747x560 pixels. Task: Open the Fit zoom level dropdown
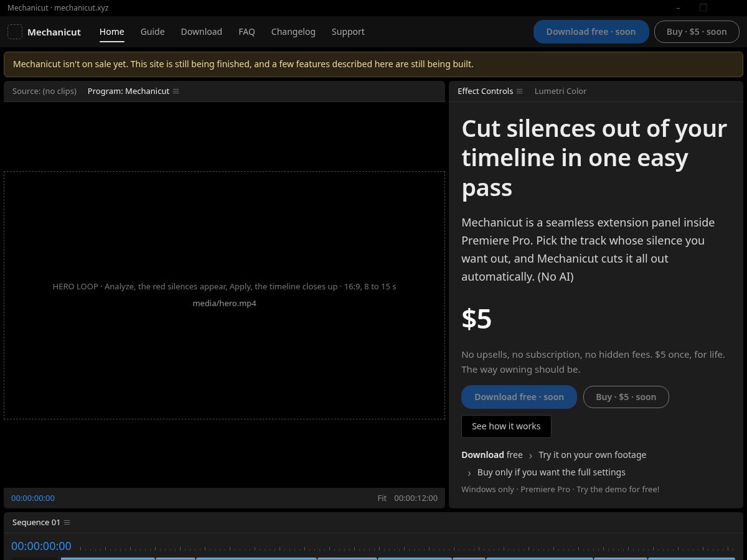382,498
